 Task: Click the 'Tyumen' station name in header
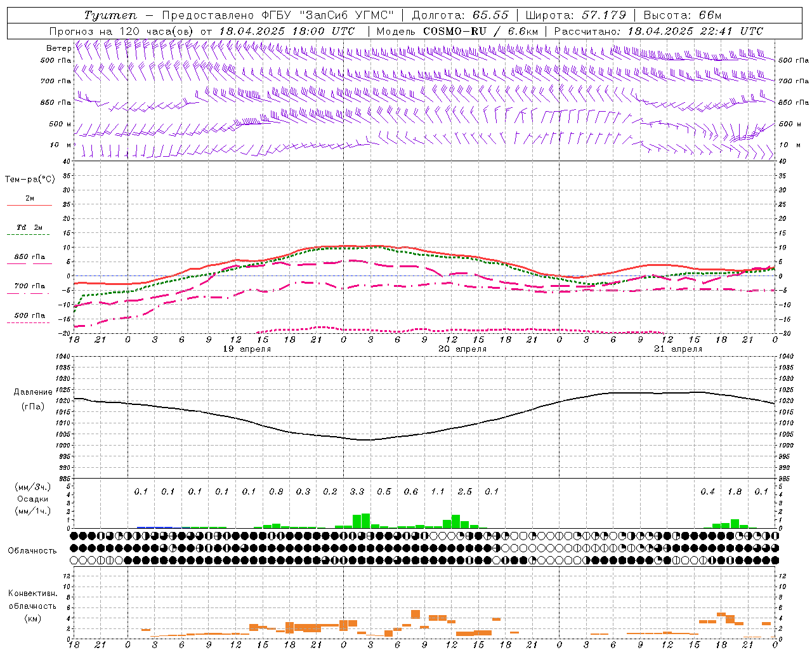tap(110, 15)
